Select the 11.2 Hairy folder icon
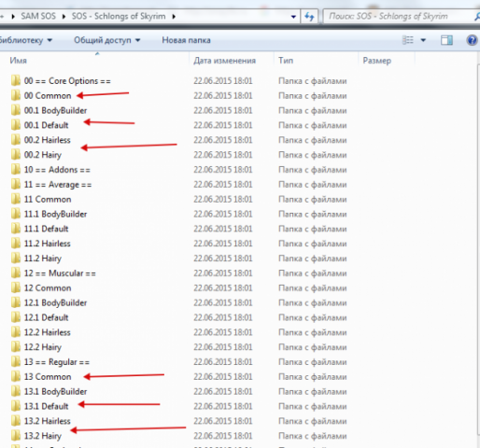Screen dimensions: 480x448 [x=16, y=259]
